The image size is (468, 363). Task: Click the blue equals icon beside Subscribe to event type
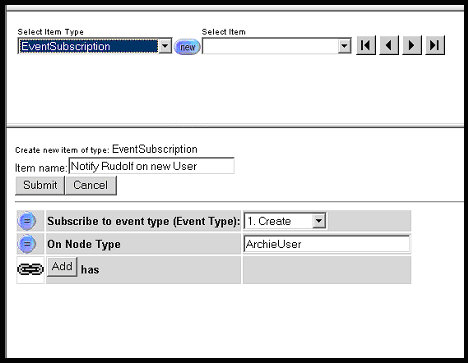(x=27, y=221)
